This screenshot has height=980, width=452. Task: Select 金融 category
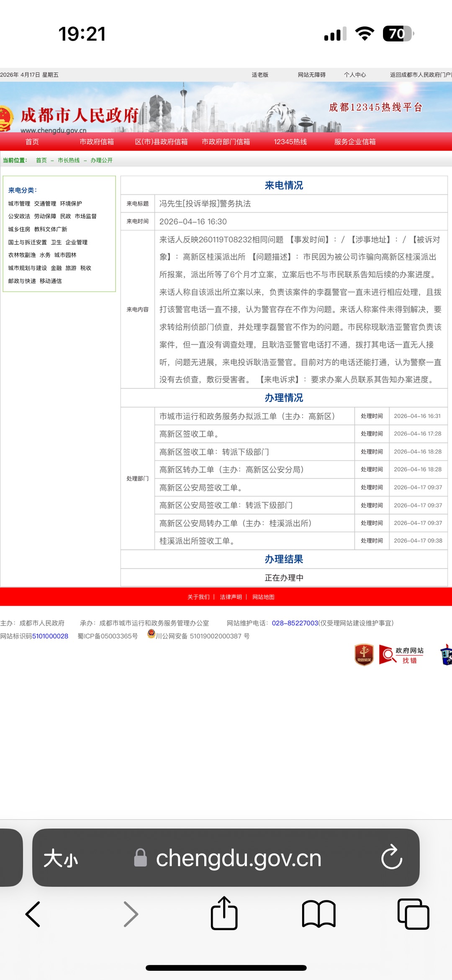click(x=56, y=268)
